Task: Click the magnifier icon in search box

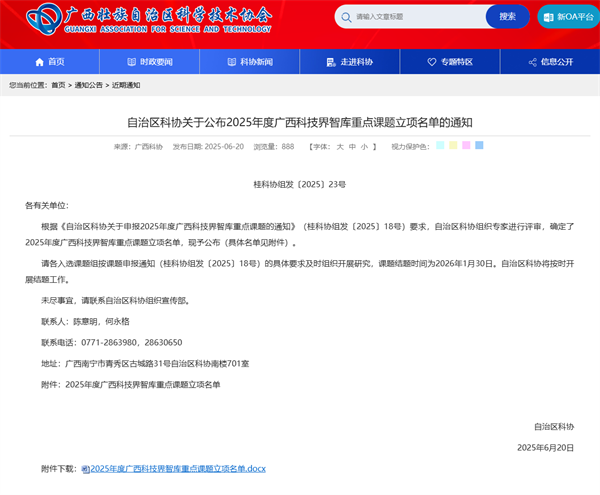Action: click(346, 17)
